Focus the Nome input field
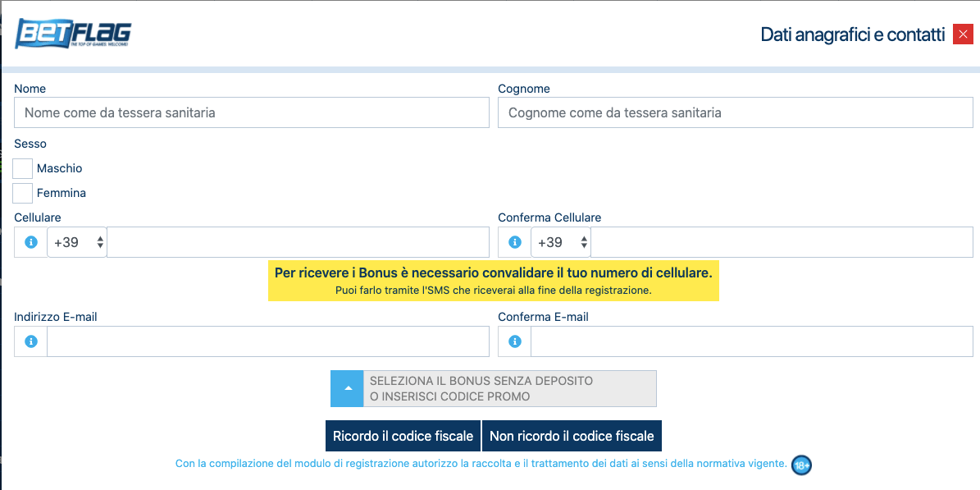 coord(252,112)
